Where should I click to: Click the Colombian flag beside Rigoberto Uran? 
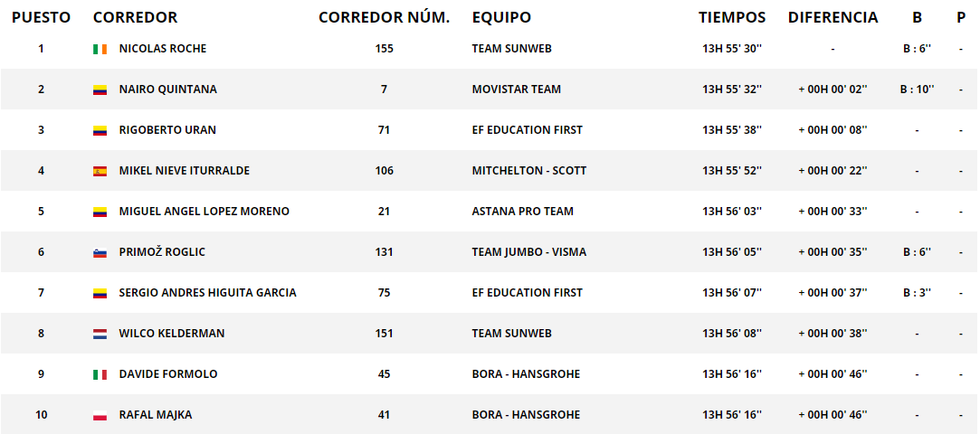[100, 130]
